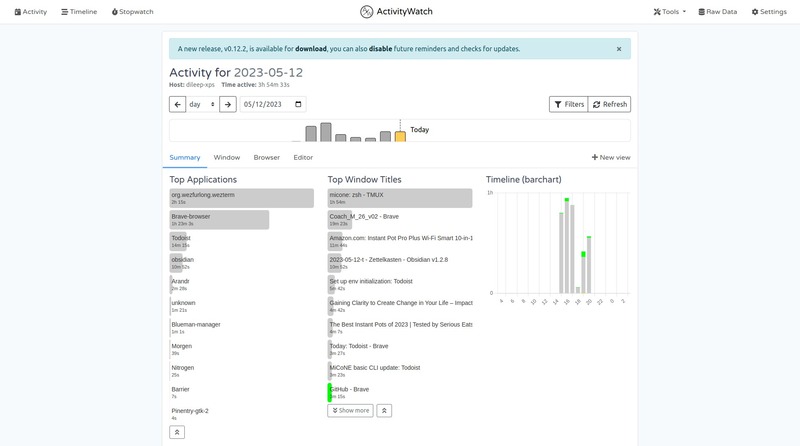
Task: Open the Timeline page
Action: tap(79, 12)
